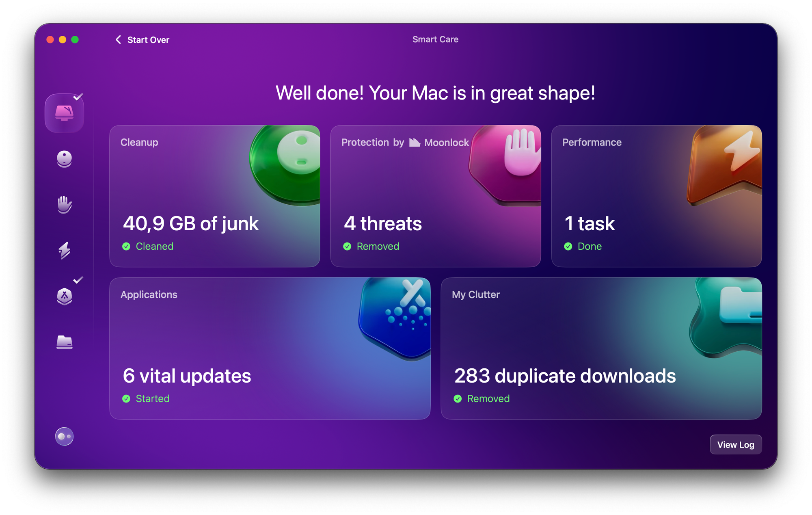Click the Start Over button

tap(148, 40)
